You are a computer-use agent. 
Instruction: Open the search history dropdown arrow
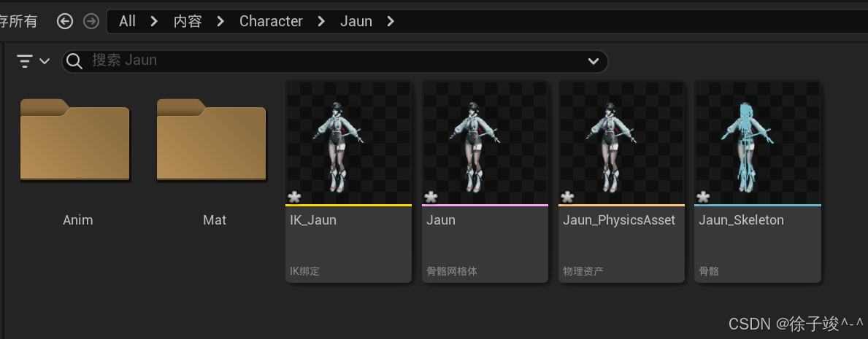tap(594, 61)
